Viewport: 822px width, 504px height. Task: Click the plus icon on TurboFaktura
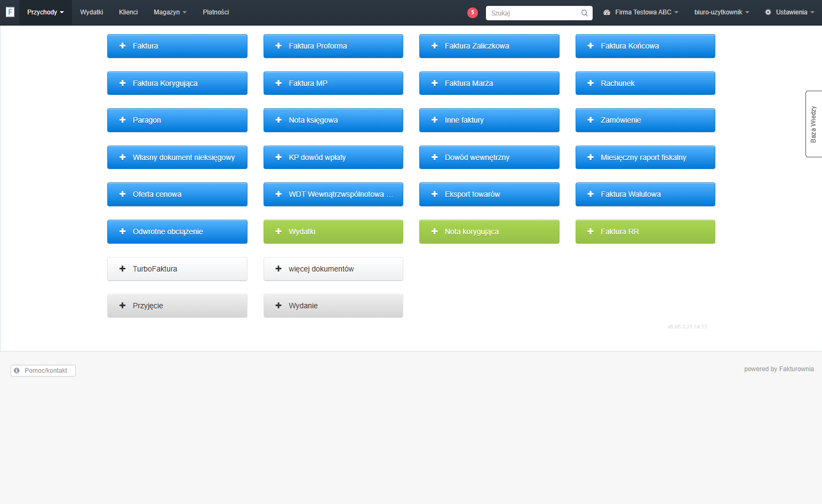tap(122, 269)
